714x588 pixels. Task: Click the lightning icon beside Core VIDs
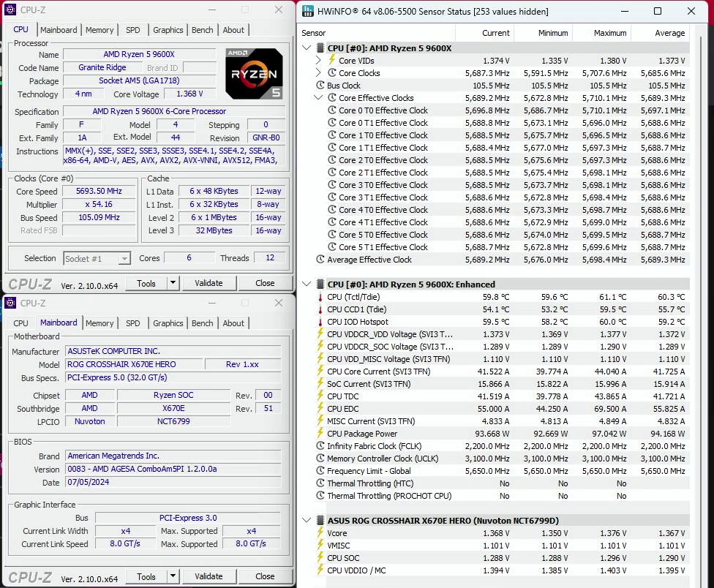[332, 60]
